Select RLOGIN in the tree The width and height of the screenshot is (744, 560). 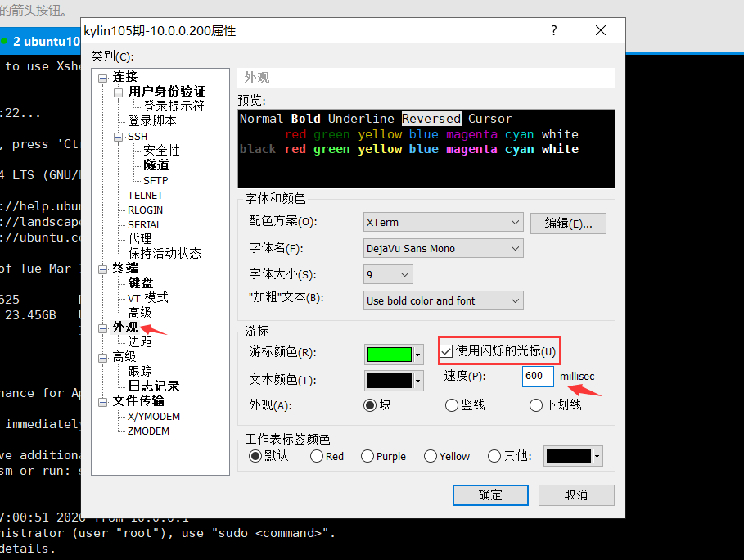(145, 210)
